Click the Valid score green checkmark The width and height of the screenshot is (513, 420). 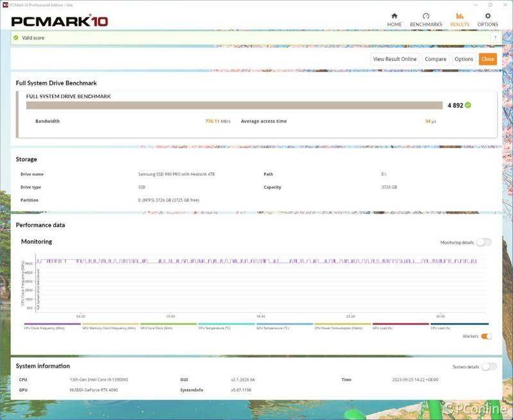pos(17,38)
